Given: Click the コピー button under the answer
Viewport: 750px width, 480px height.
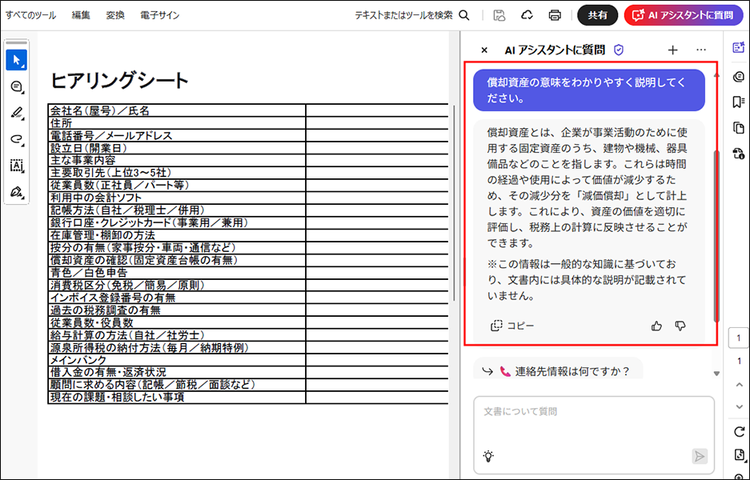Looking at the screenshot, I should 513,325.
